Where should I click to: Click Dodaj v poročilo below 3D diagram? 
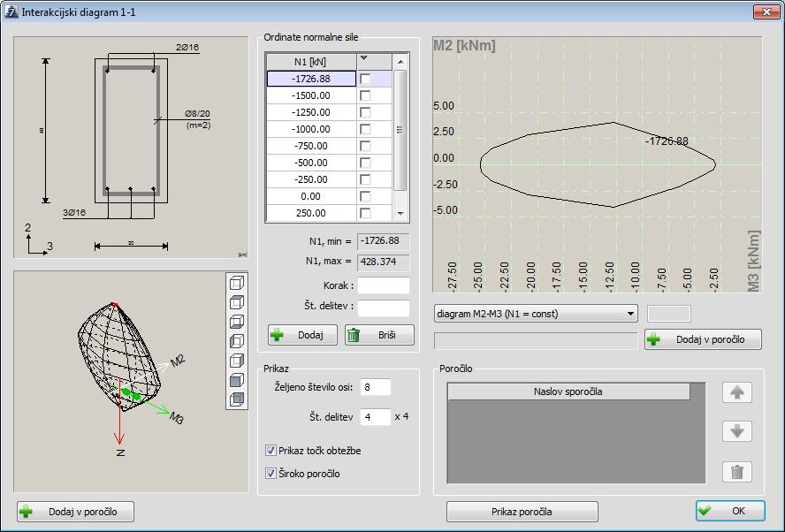point(76,512)
